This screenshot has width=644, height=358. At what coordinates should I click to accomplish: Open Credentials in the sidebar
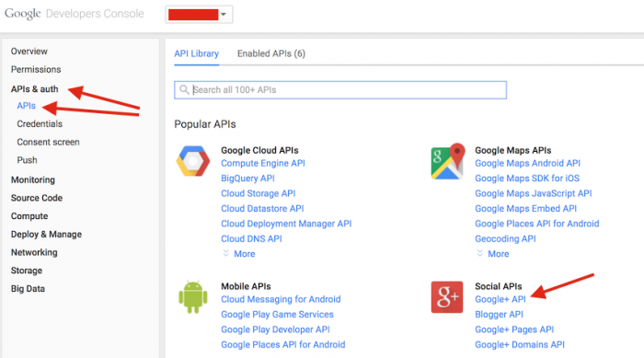[40, 123]
